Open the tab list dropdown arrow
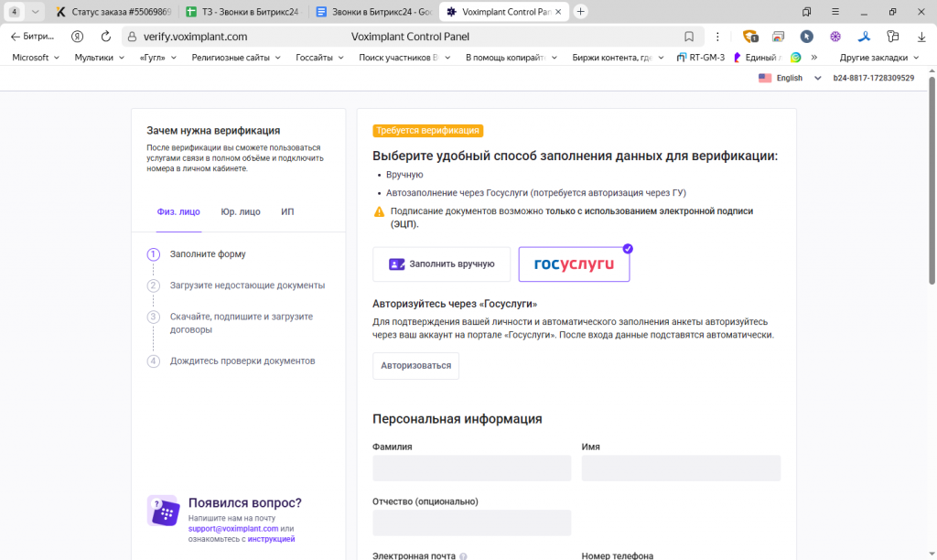 click(36, 11)
